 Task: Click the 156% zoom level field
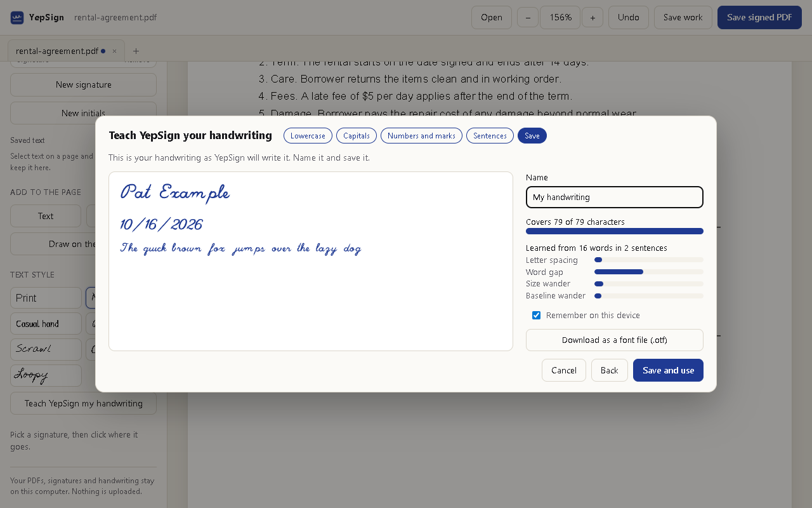(560, 18)
